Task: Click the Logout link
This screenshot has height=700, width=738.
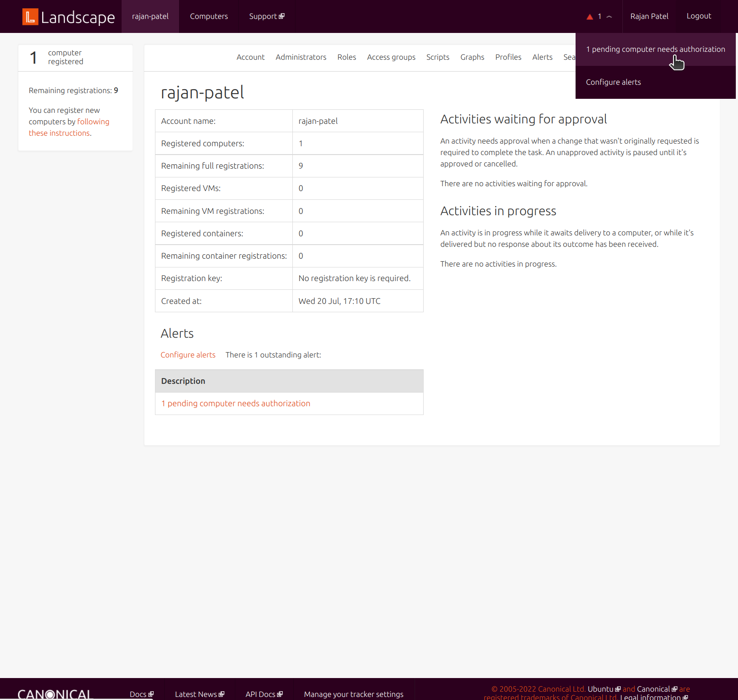Action: 698,16
